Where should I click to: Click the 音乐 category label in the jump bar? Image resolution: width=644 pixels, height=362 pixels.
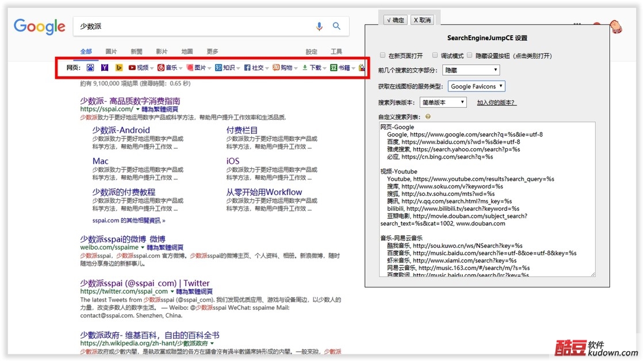coord(171,68)
